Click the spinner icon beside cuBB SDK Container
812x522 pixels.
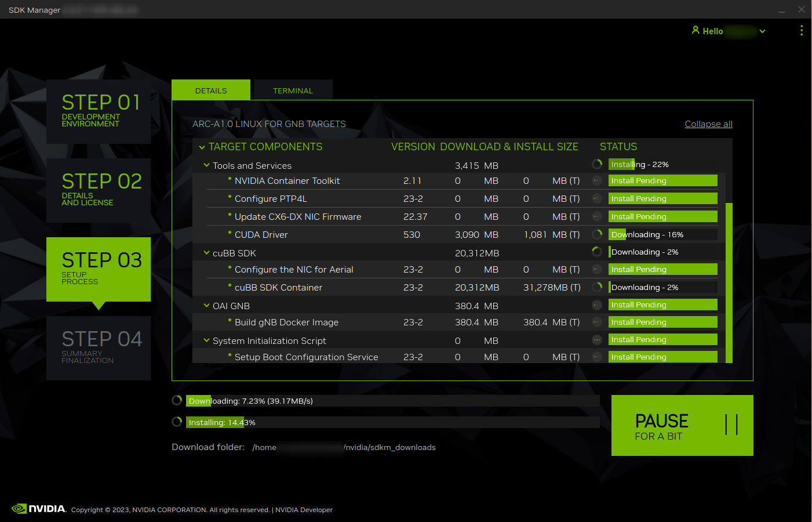[597, 287]
